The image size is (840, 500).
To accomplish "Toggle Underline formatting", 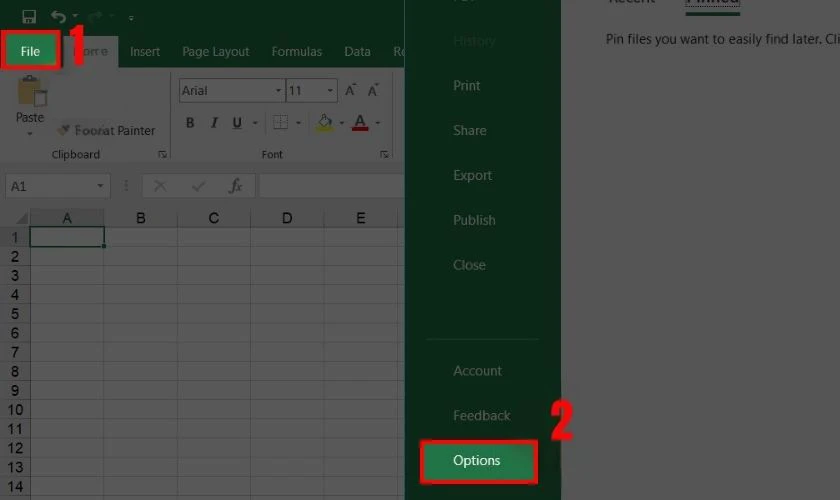I will (x=237, y=123).
